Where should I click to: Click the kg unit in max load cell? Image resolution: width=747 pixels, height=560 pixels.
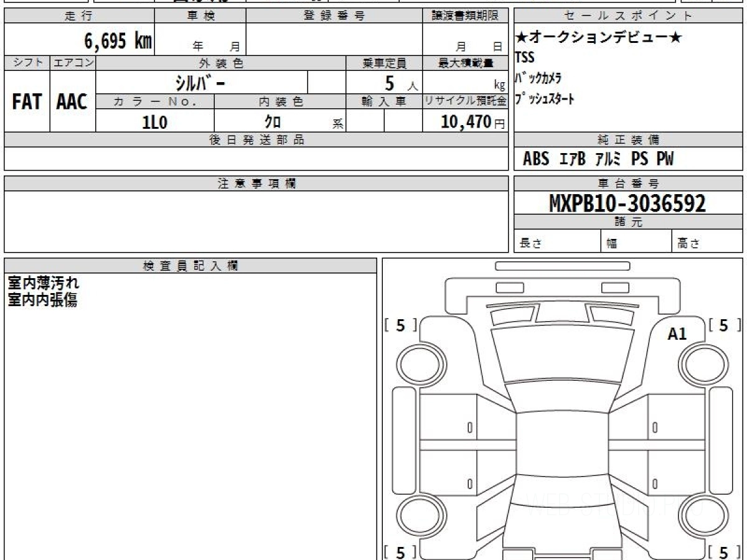[x=499, y=86]
